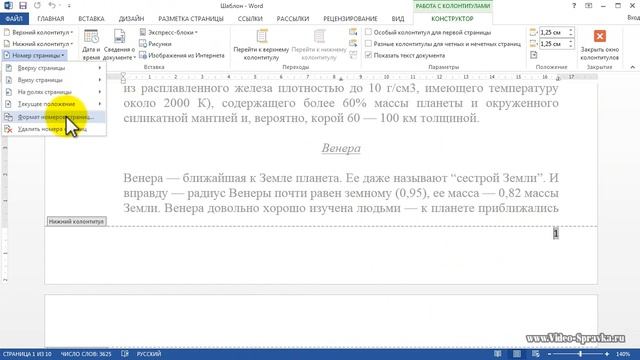This screenshot has width=640, height=360.
Task: Open the Header dropdown
Action: click(x=38, y=32)
